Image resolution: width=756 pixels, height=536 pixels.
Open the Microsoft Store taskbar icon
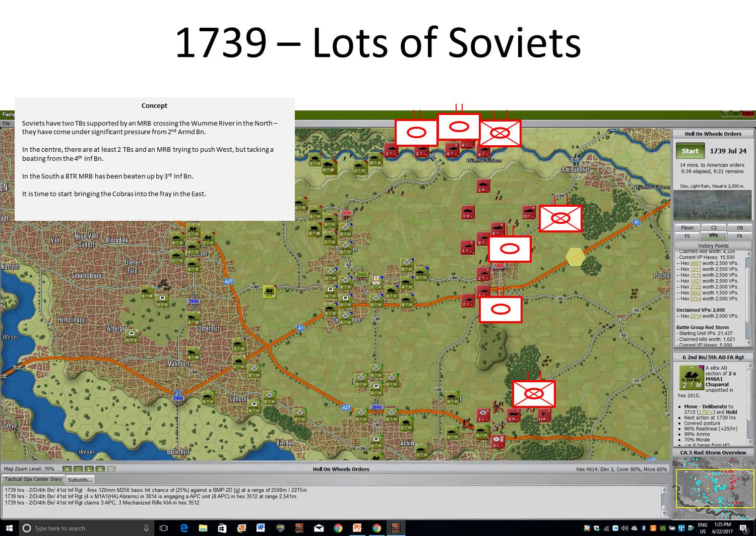[x=222, y=528]
